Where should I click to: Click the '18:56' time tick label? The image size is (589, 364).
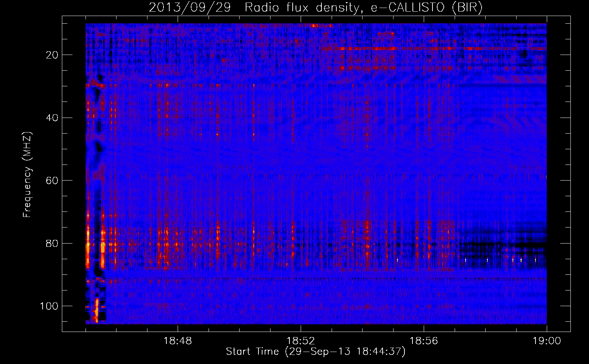(x=424, y=341)
